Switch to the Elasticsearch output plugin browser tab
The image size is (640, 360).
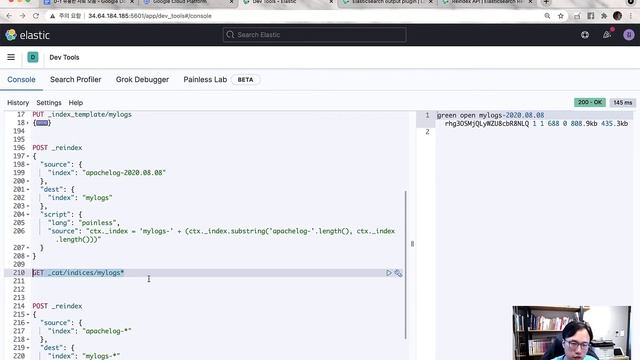point(388,2)
